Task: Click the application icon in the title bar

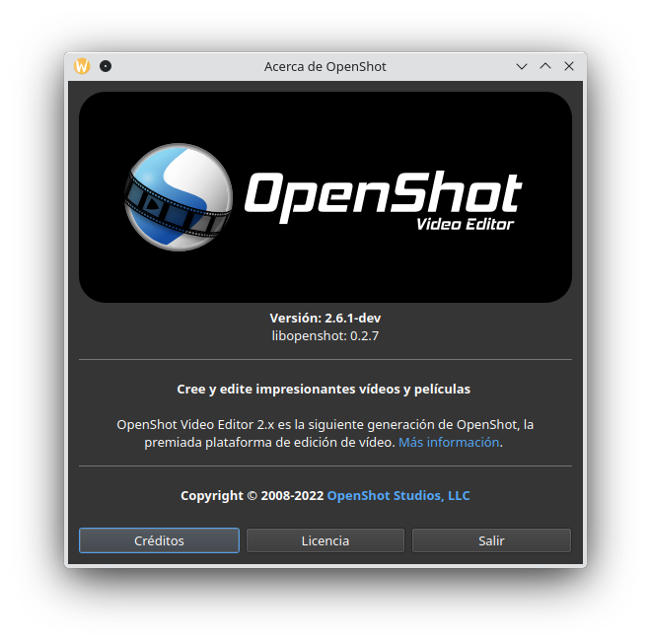Action: point(82,66)
